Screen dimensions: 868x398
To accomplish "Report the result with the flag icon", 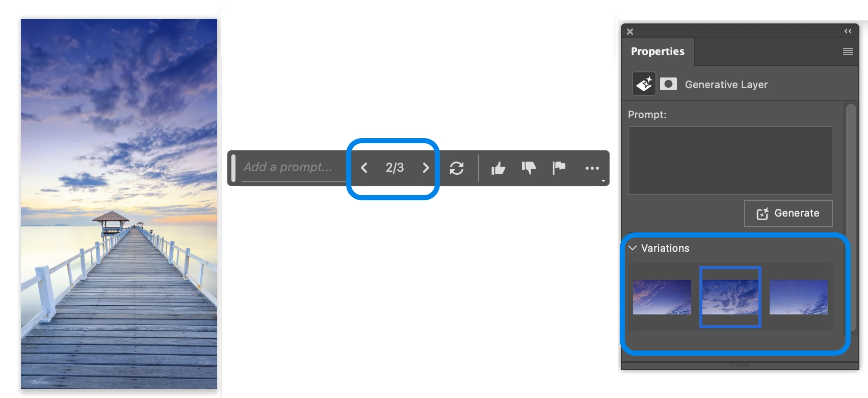I will [559, 168].
